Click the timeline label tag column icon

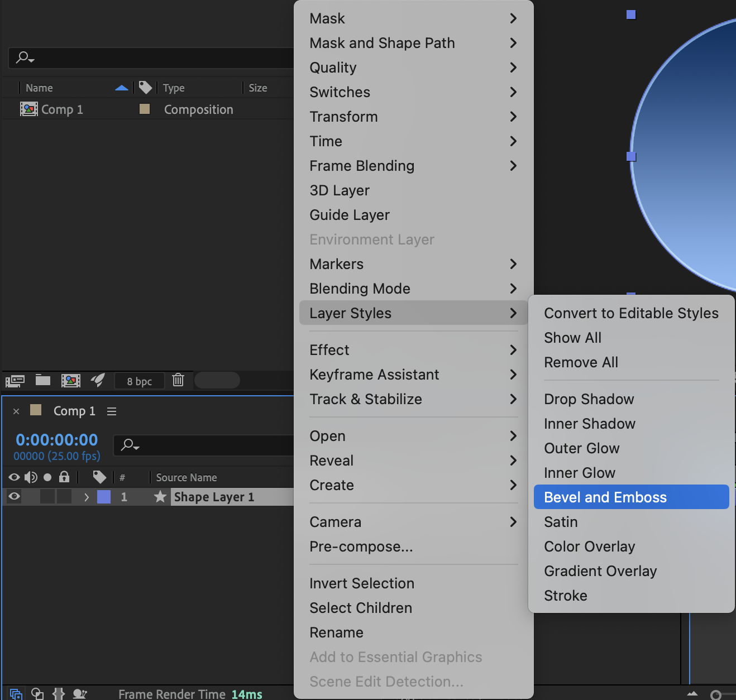tap(99, 477)
